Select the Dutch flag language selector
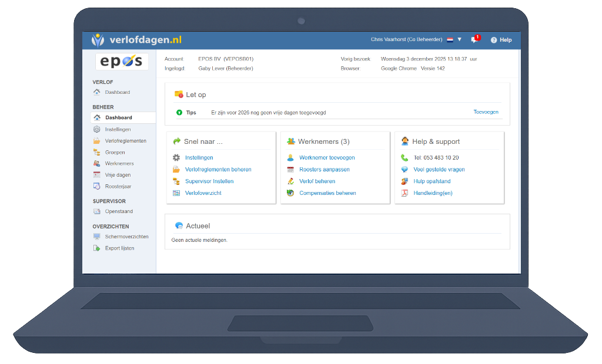The width and height of the screenshot is (602, 364). (450, 39)
